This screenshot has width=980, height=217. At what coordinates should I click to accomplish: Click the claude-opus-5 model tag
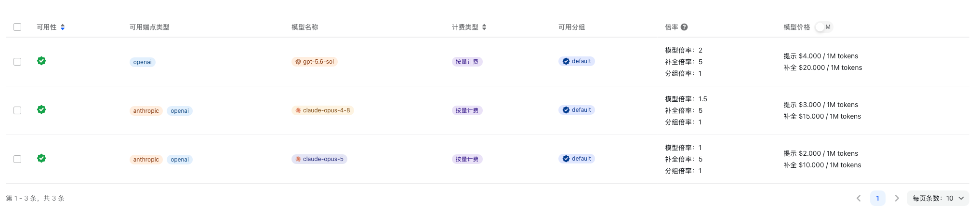[x=319, y=159]
